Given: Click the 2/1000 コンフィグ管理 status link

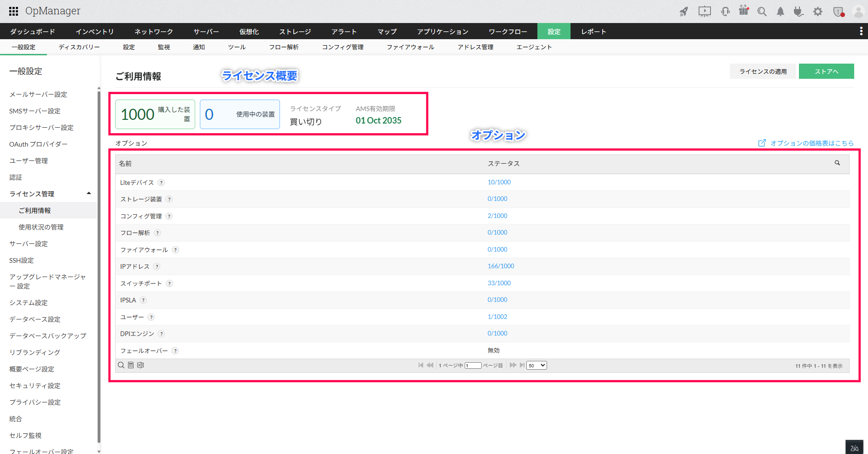Looking at the screenshot, I should (497, 216).
